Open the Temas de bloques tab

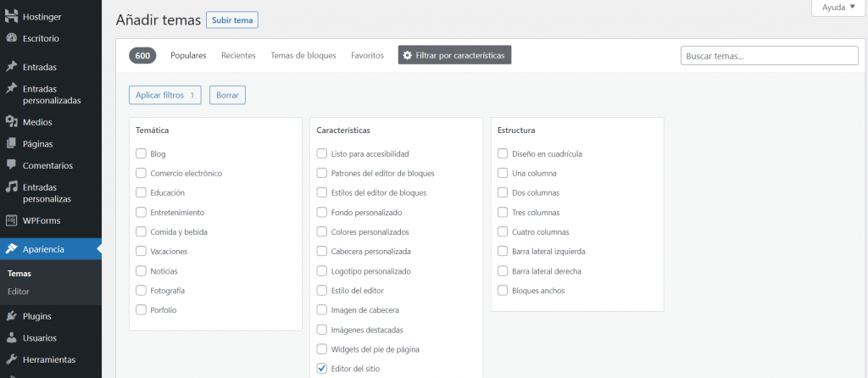pos(303,55)
